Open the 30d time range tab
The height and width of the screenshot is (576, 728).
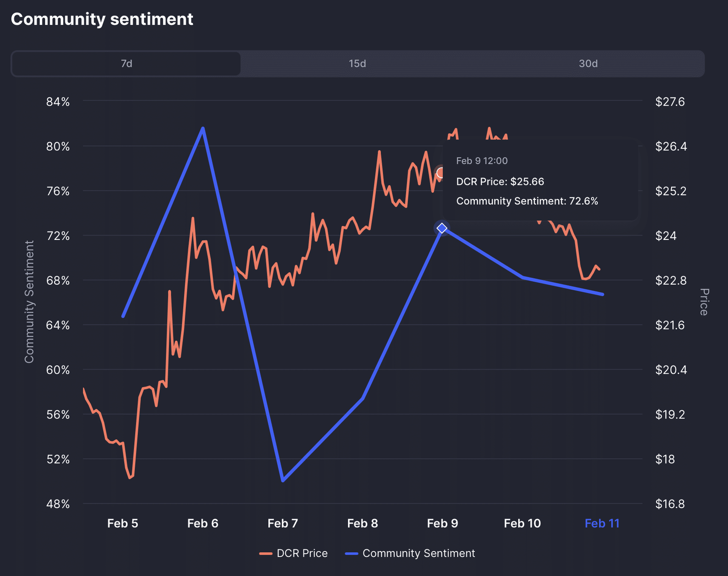588,64
